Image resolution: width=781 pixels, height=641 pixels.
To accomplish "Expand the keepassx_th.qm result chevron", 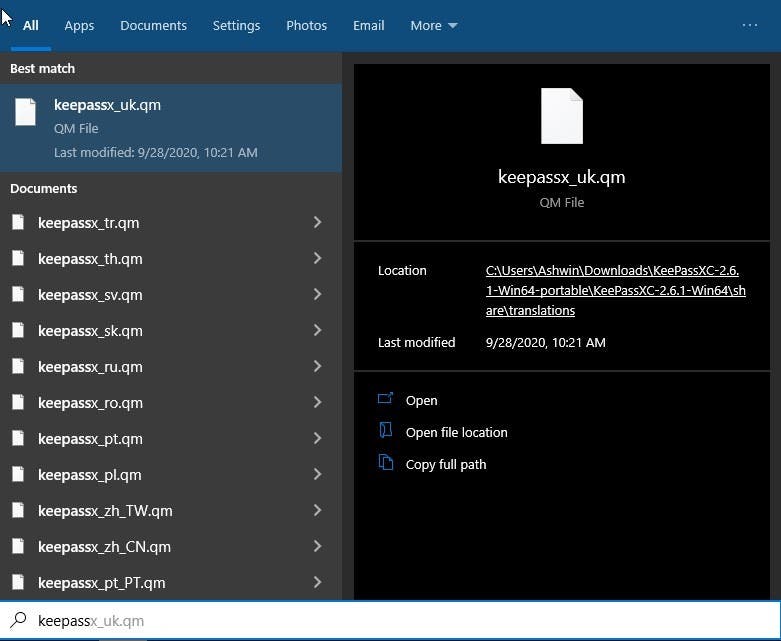I will pos(317,259).
